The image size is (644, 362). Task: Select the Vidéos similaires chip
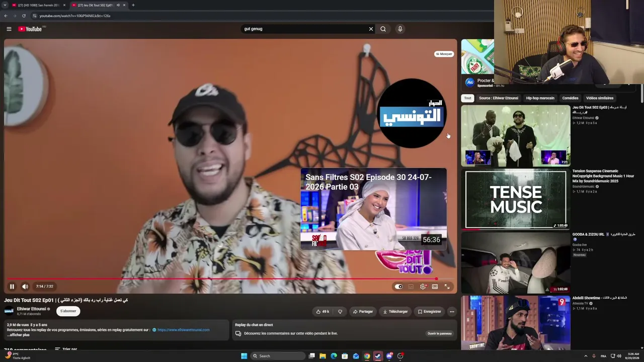(600, 98)
